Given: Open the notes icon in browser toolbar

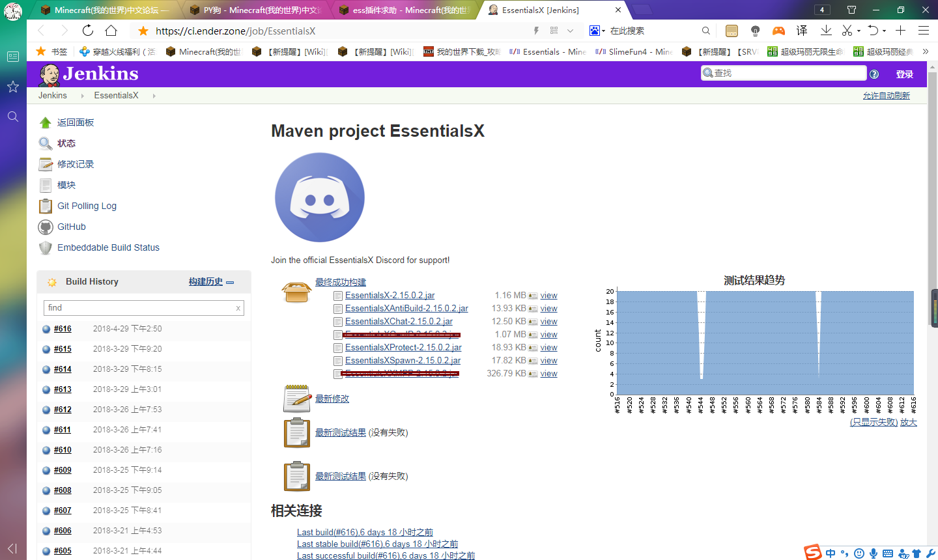Looking at the screenshot, I should point(732,31).
